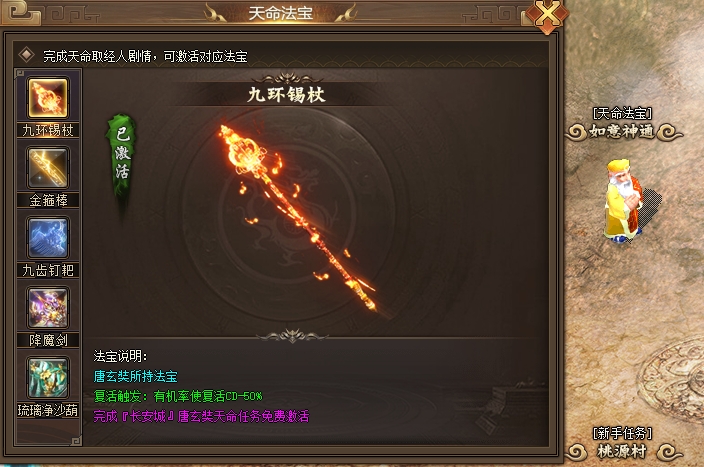Select the 九齿钉耙 rake icon
Image resolution: width=704 pixels, height=467 pixels.
(x=48, y=238)
